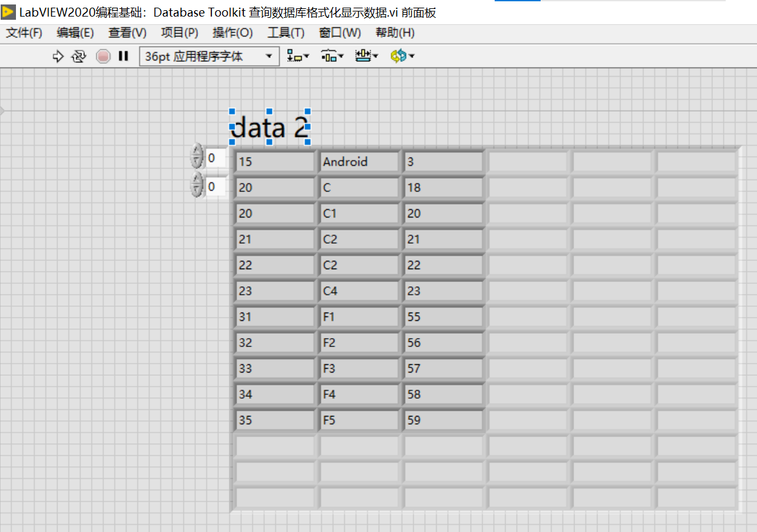Open the 工具(T) menu
This screenshot has height=532, width=757.
tap(285, 33)
